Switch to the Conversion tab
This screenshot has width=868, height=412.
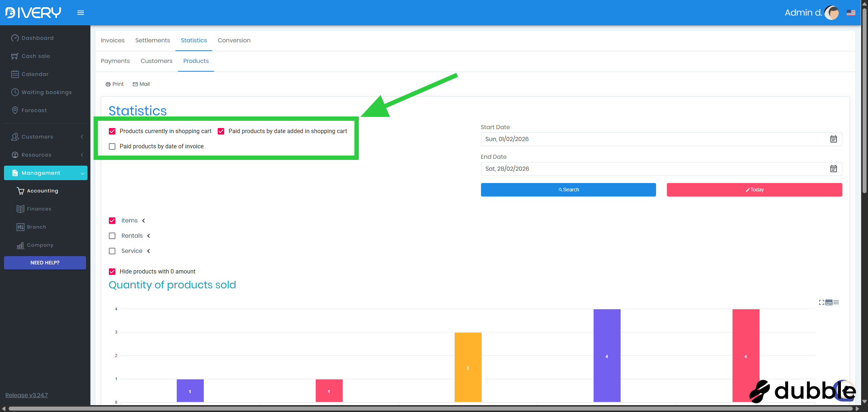[x=234, y=41]
